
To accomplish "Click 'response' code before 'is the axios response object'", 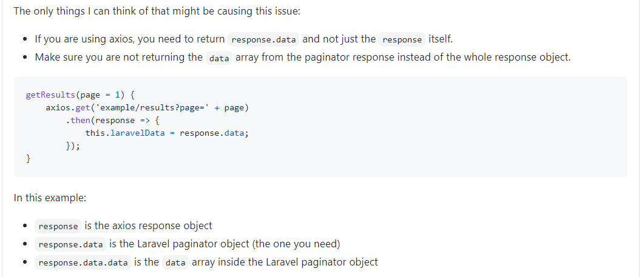I will click(58, 226).
